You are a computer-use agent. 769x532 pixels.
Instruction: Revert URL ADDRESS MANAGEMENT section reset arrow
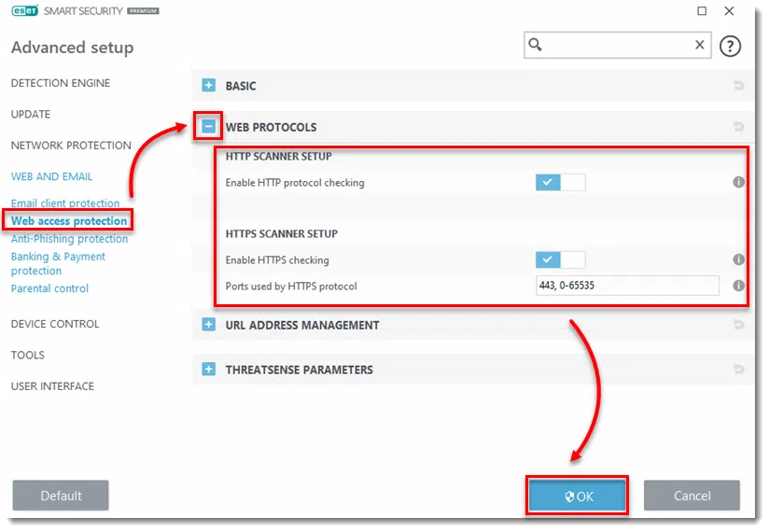coord(738,324)
